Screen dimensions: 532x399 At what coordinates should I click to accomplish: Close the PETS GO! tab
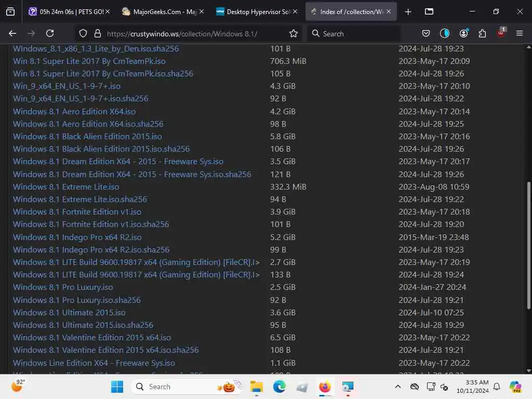tap(108, 11)
